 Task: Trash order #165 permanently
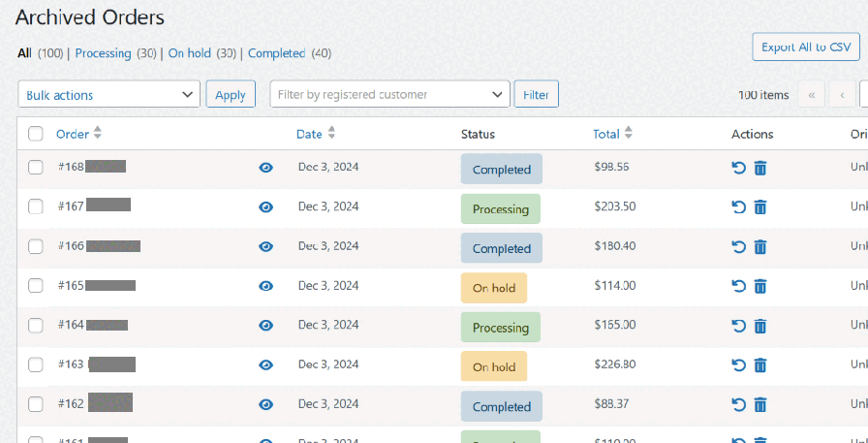click(760, 286)
